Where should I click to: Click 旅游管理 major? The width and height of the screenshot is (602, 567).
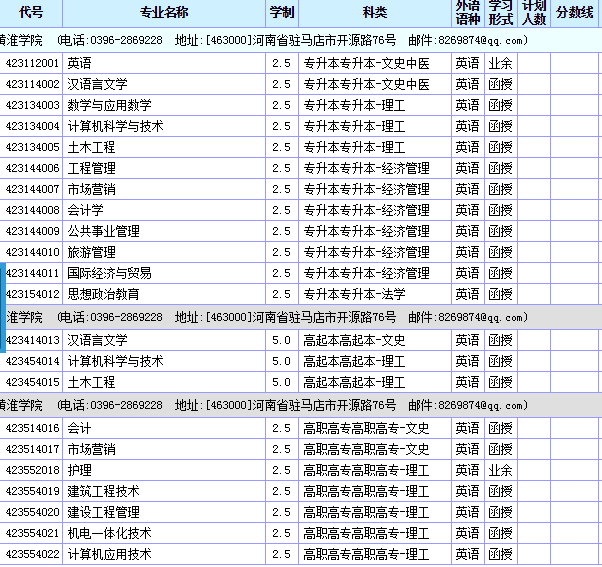coord(91,252)
